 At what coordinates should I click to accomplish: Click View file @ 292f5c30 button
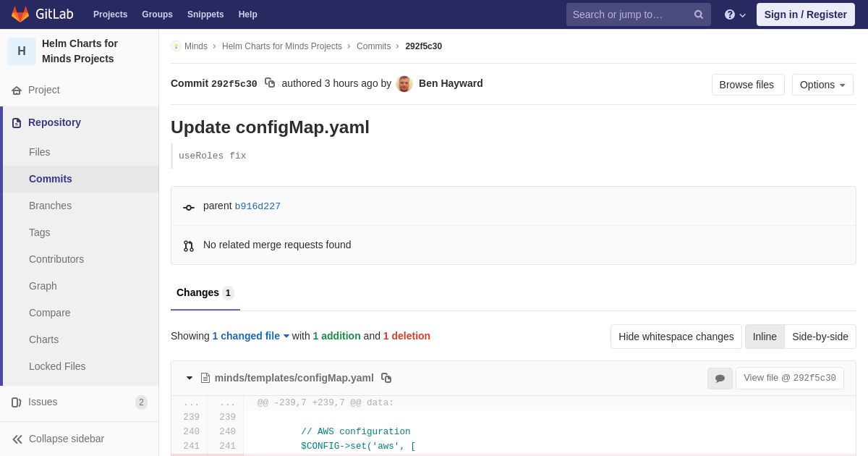pos(790,378)
